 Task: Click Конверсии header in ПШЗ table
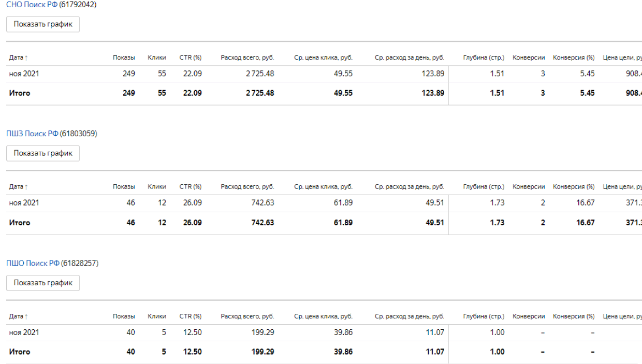(529, 186)
